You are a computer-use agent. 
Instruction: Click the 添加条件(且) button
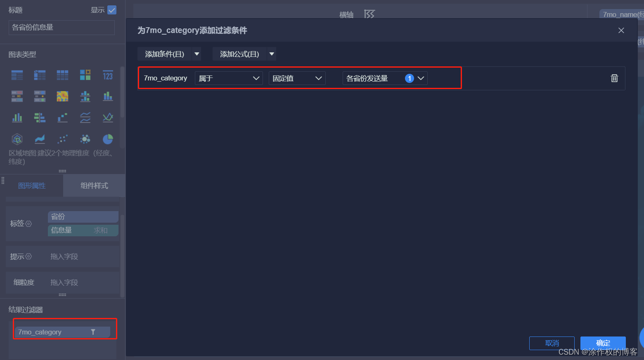coord(164,54)
